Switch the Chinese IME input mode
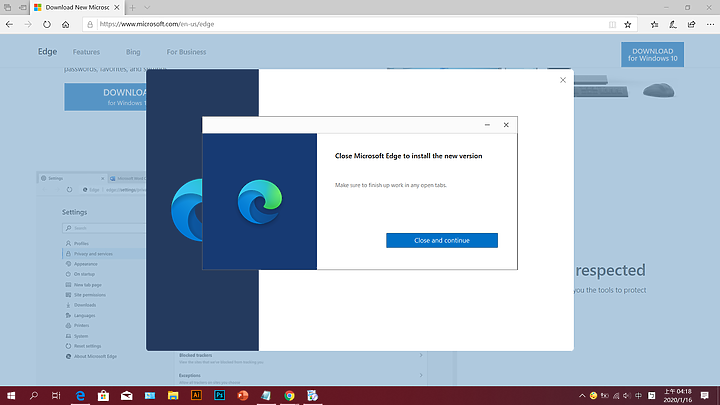This screenshot has width=720, height=405. coord(638,395)
